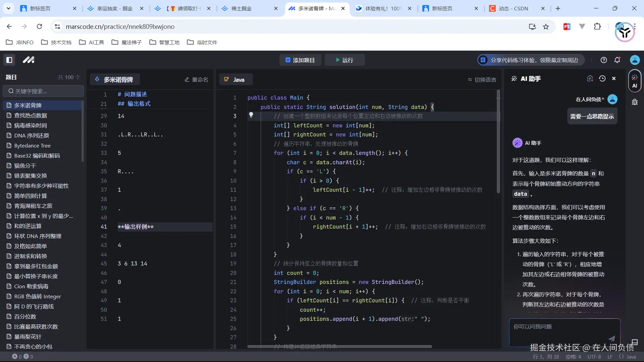Toggle the bookmark star in the address bar
Viewport: 644px width, 362px height.
point(546,26)
